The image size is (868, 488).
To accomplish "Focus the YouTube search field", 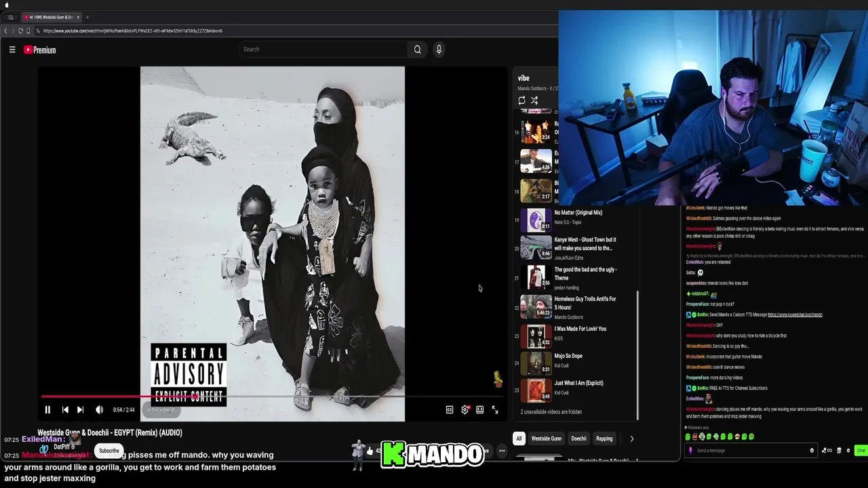I will pyautogui.click(x=323, y=49).
